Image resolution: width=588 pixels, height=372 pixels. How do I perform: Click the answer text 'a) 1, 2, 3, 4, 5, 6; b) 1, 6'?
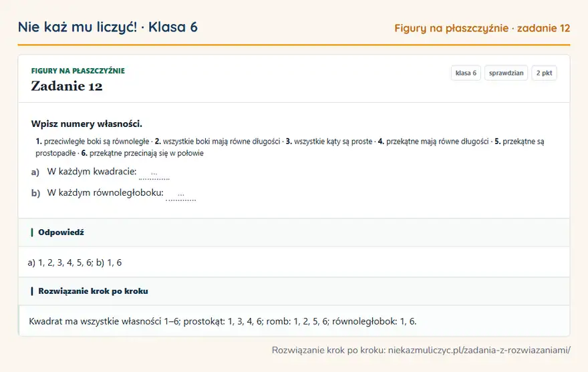[75, 262]
